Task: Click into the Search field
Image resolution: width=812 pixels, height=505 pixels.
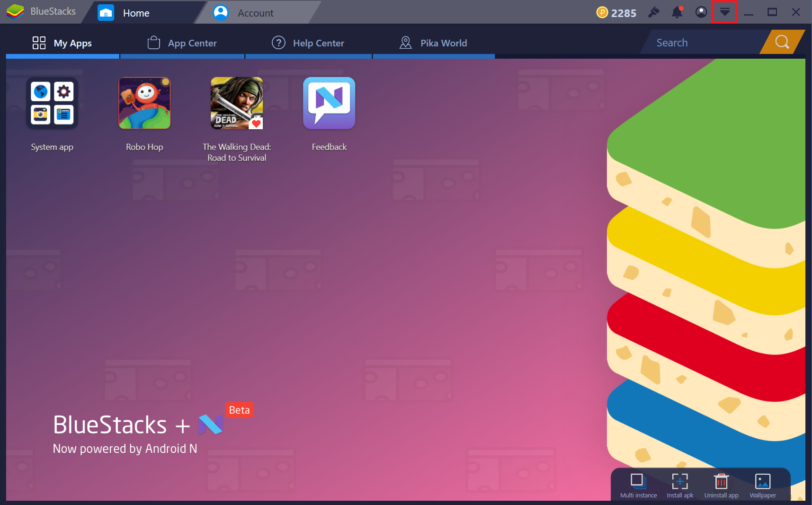Action: [703, 43]
